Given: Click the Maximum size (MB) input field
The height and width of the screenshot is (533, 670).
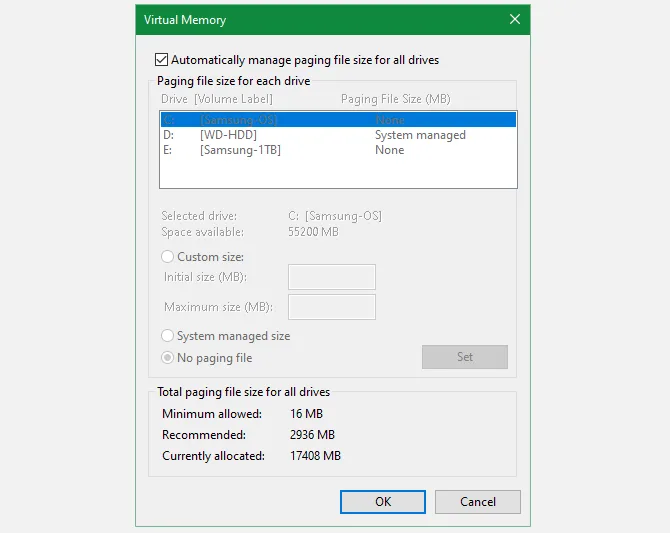Looking at the screenshot, I should (x=332, y=306).
